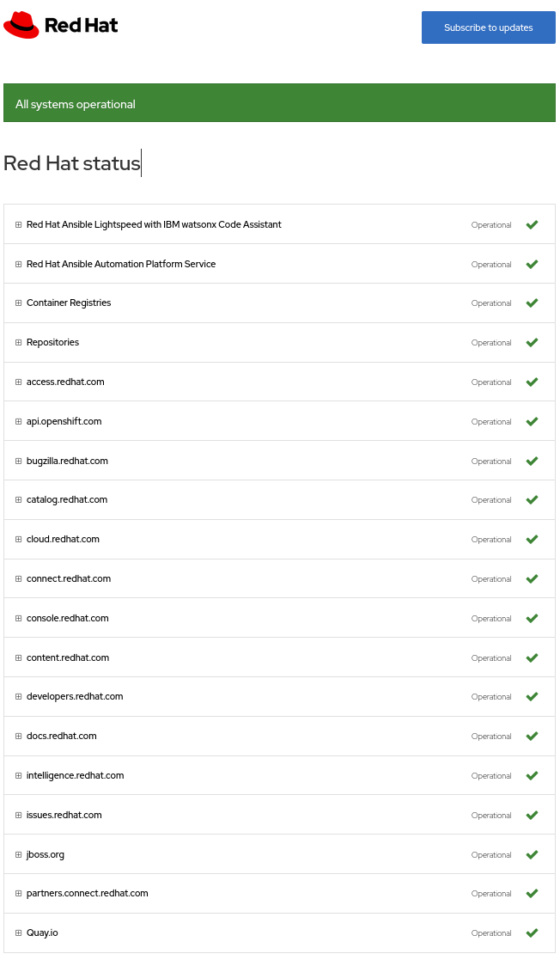The image size is (560, 960).
Task: Click the Subscribe to updates button
Action: coord(488,28)
